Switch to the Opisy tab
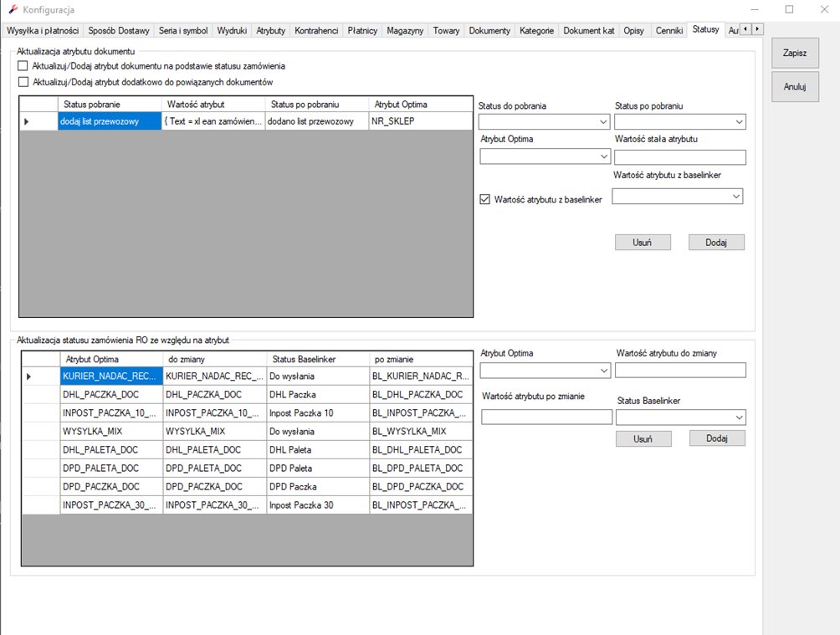This screenshot has height=635, width=840. (633, 31)
